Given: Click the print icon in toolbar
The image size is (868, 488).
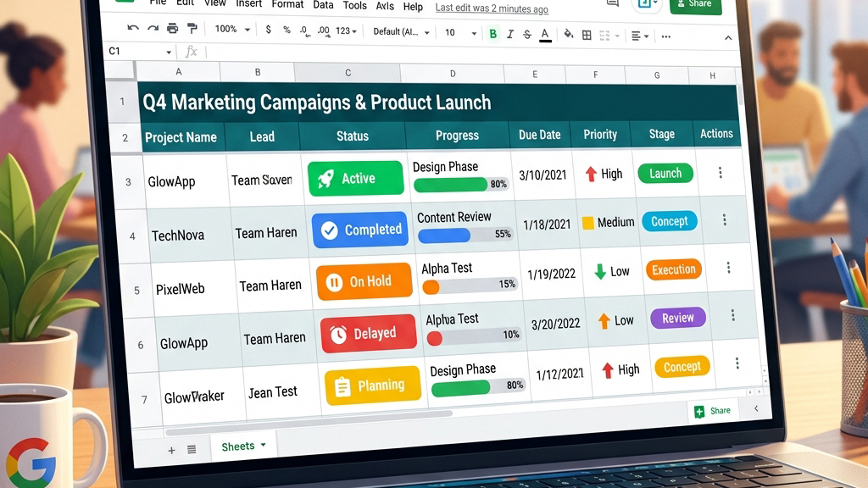Looking at the screenshot, I should click(x=173, y=28).
